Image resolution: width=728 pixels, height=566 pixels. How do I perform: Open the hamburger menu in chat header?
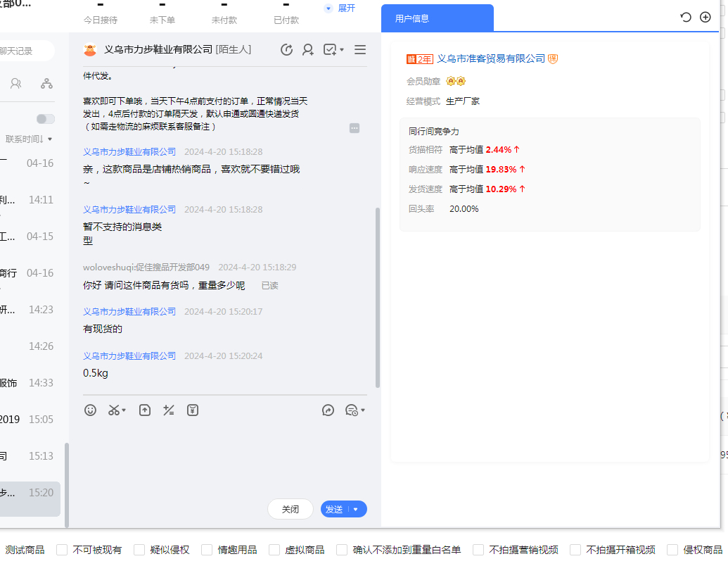point(360,49)
